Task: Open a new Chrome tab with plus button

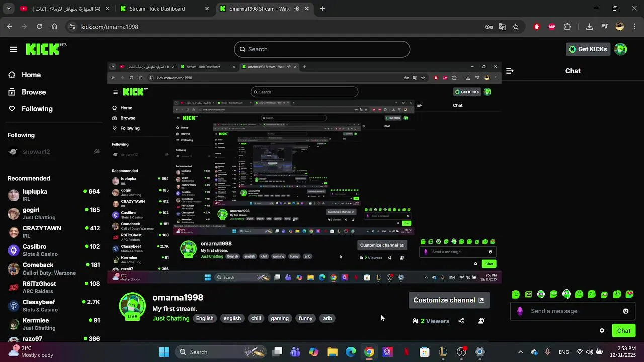Action: point(323,9)
